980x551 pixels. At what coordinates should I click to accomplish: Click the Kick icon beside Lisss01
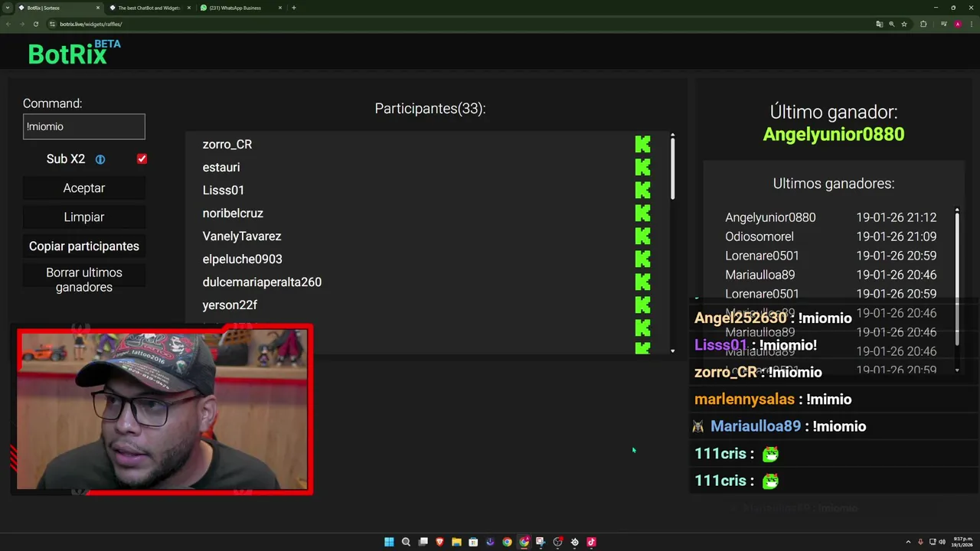(642, 190)
